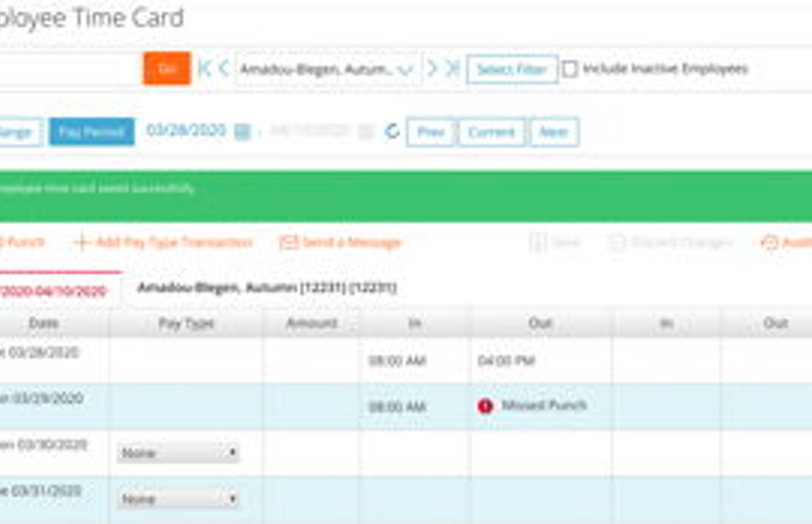The height and width of the screenshot is (524, 812).
Task: Click the Missed Punch text
Action: [544, 405]
